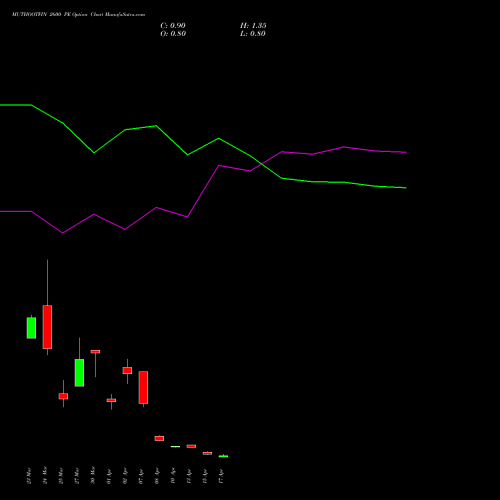Click the 01 Apr date axis label
The image size is (500, 500).
click(x=109, y=476)
